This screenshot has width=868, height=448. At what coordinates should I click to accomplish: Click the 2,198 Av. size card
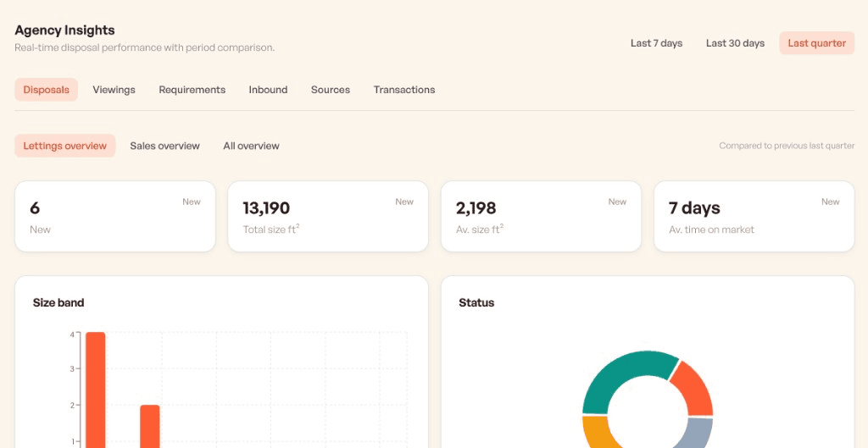(x=541, y=216)
